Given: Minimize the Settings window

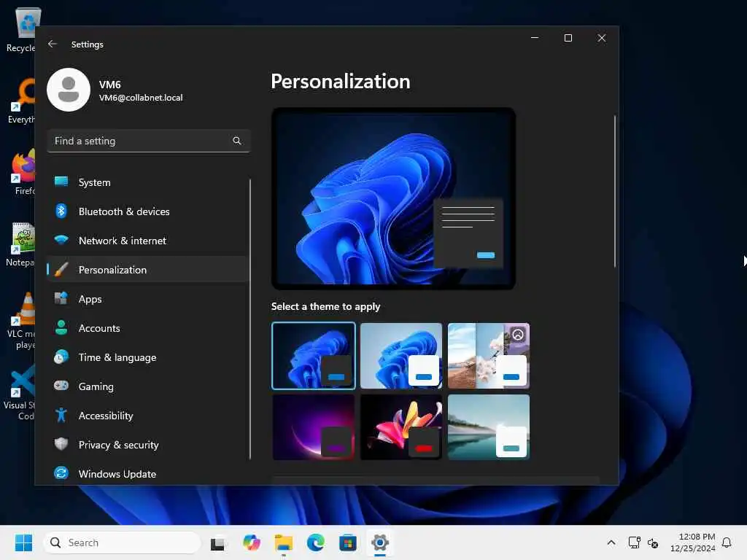Looking at the screenshot, I should coord(535,38).
